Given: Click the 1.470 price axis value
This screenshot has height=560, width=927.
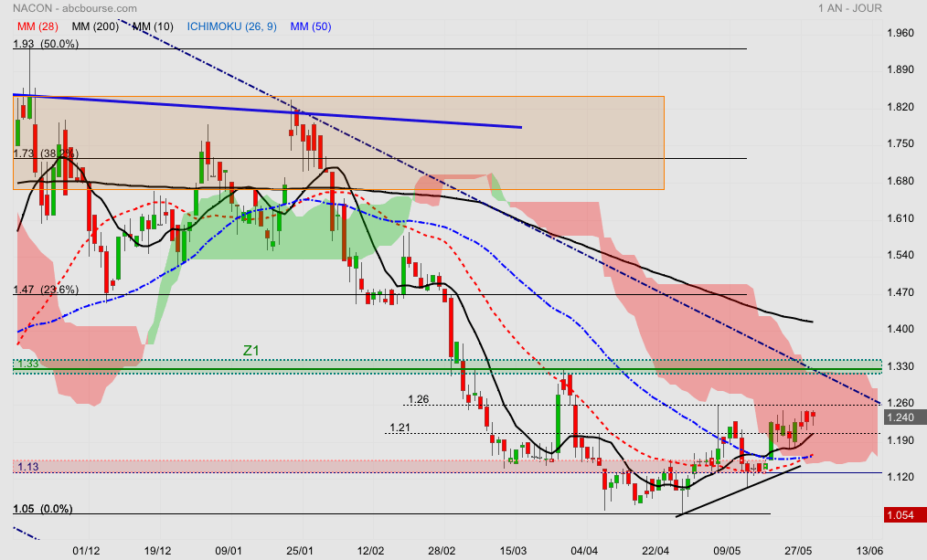Looking at the screenshot, I should [x=900, y=292].
